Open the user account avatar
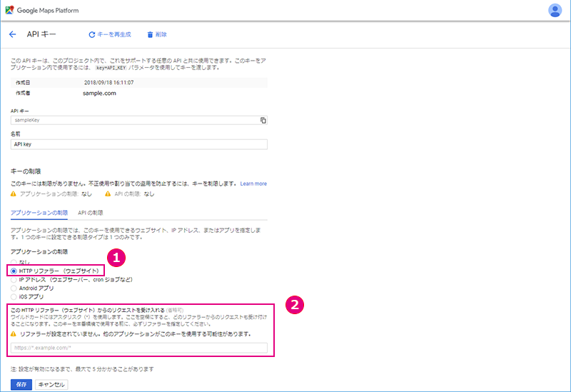 coord(555,11)
